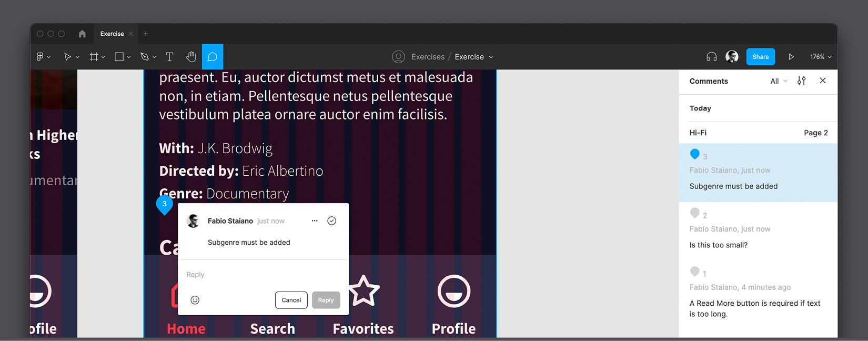Viewport: 868px width, 341px height.
Task: Click the Favorites star icon in design
Action: click(364, 290)
